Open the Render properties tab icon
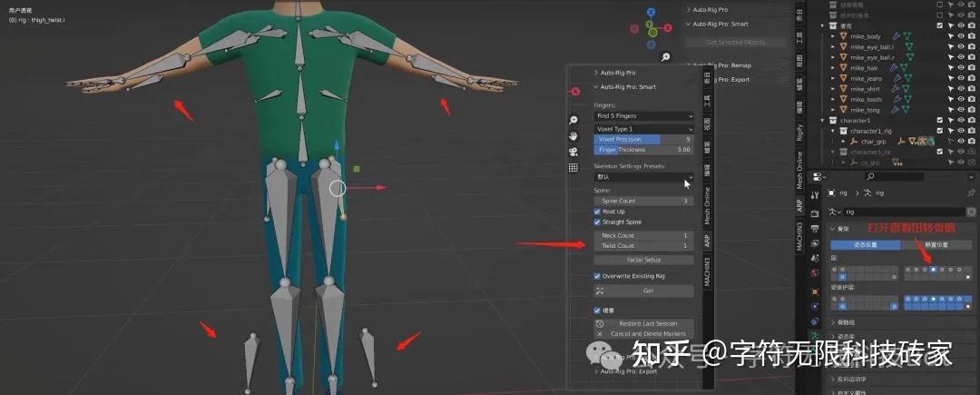Screen dimensions: 980x395 tap(814, 213)
